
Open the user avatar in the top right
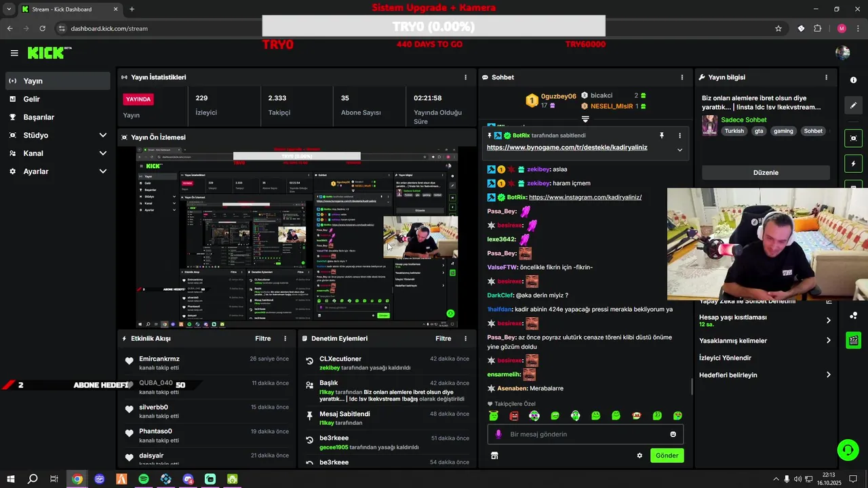click(x=843, y=53)
